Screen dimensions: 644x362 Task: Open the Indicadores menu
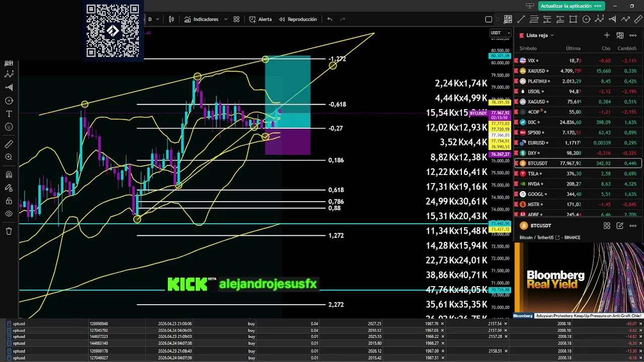[201, 19]
